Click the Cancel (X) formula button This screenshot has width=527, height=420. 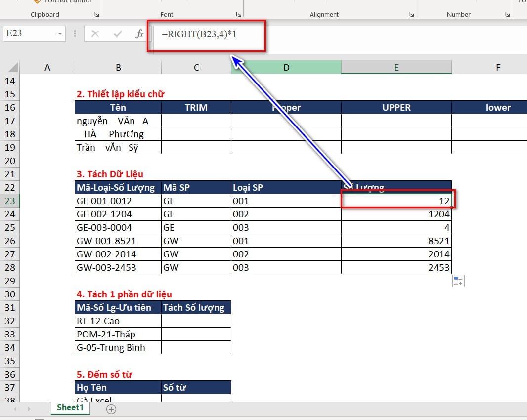[x=95, y=34]
